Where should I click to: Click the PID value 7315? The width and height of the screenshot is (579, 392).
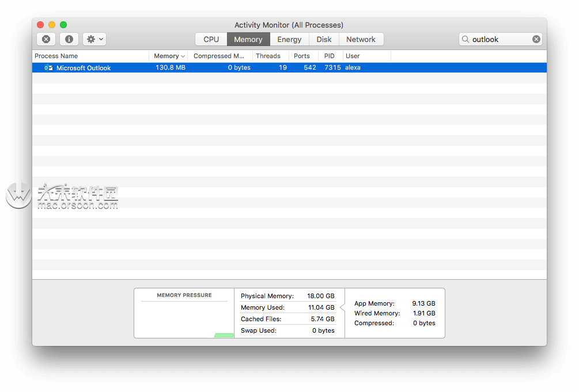[332, 67]
